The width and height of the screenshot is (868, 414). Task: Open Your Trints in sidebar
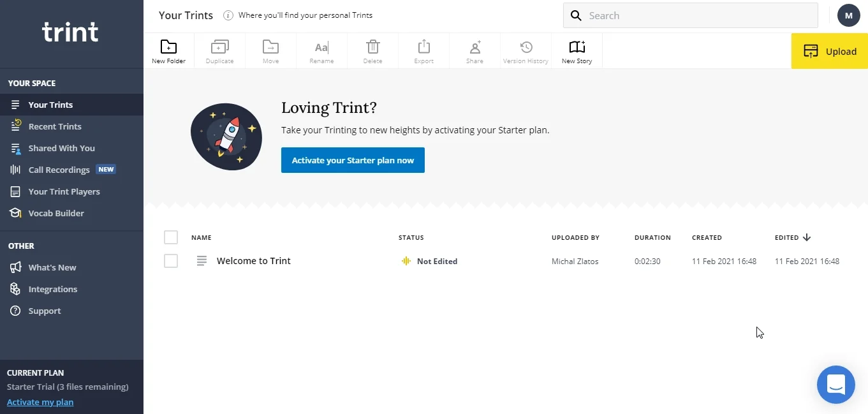pos(71,105)
